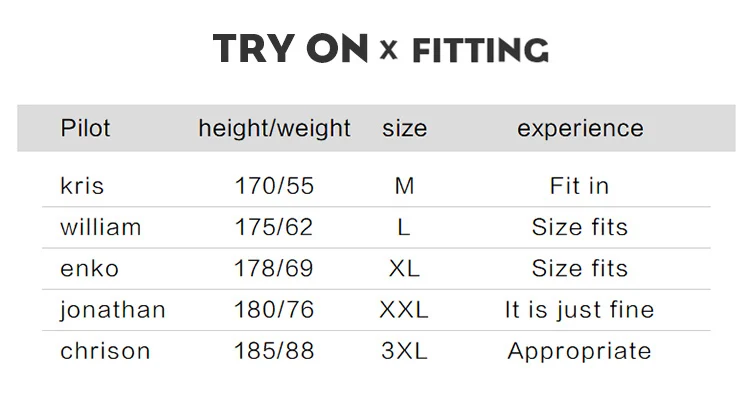Click the XXL size value
This screenshot has height=410, width=750.
(404, 310)
